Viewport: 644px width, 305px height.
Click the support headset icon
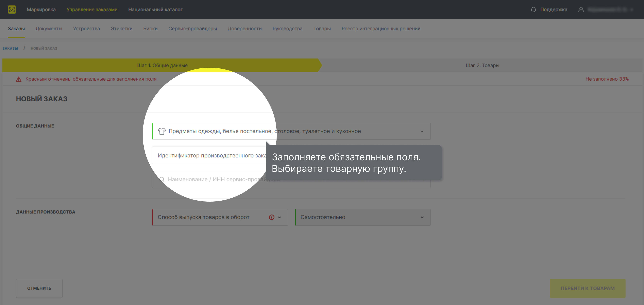pos(533,9)
